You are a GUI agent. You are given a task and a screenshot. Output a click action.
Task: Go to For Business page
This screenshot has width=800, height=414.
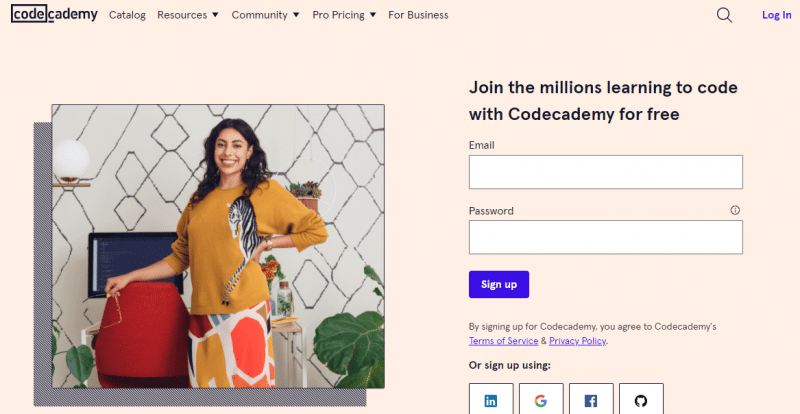(x=418, y=15)
